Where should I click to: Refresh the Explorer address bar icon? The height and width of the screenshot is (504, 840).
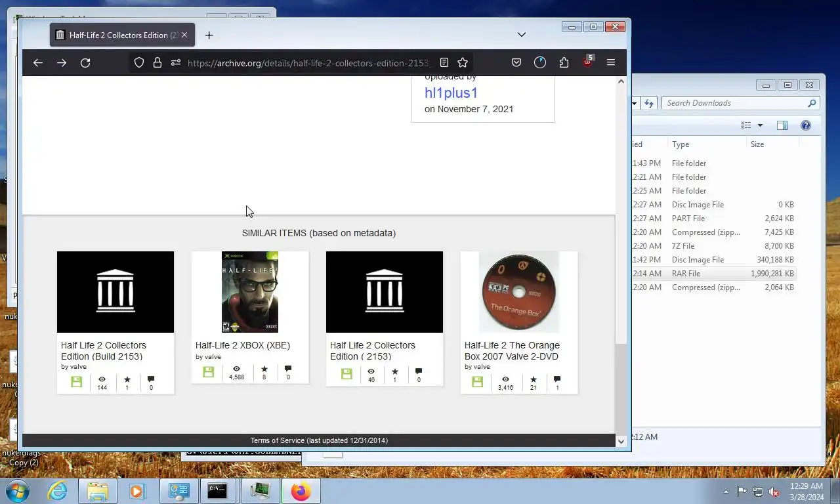click(x=649, y=103)
